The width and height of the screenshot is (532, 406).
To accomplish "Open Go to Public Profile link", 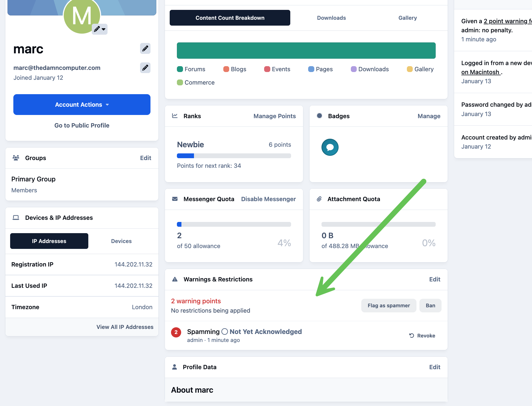I will click(82, 125).
